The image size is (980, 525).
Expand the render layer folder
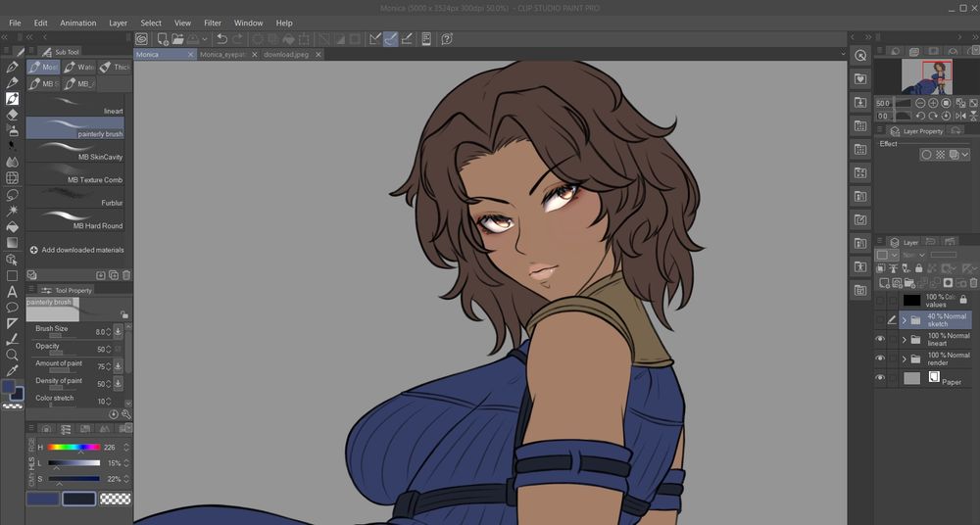point(904,358)
